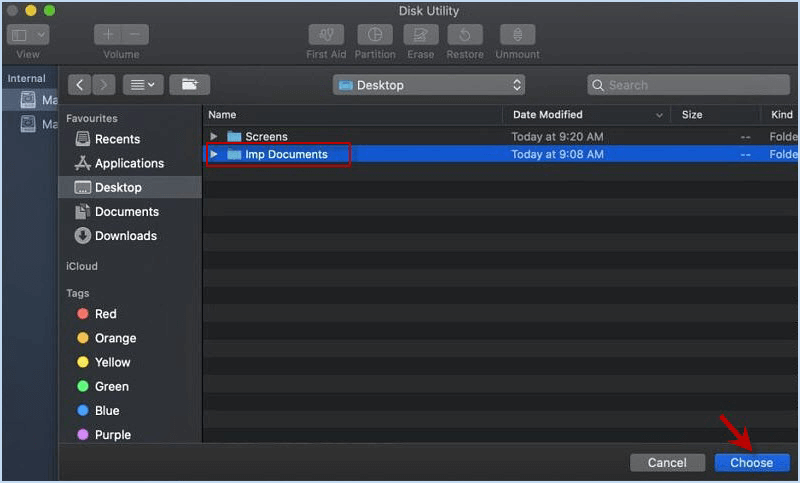Click the green zoom window button

49,10
